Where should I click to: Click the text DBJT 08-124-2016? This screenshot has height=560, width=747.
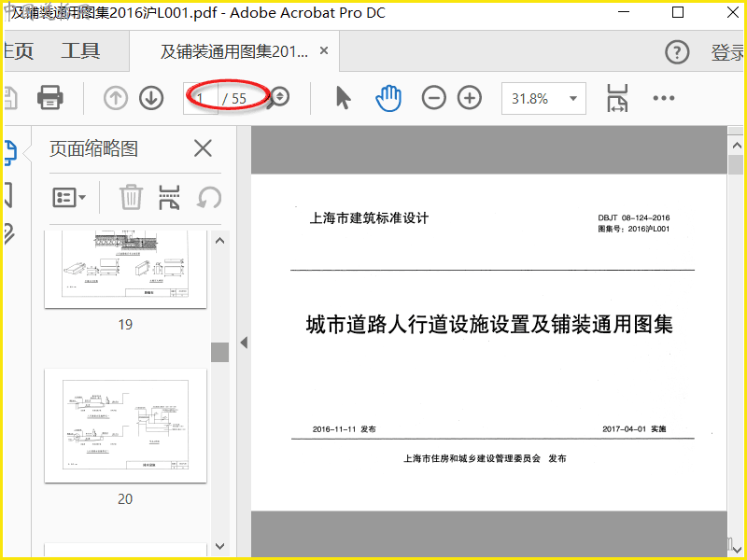click(x=634, y=217)
